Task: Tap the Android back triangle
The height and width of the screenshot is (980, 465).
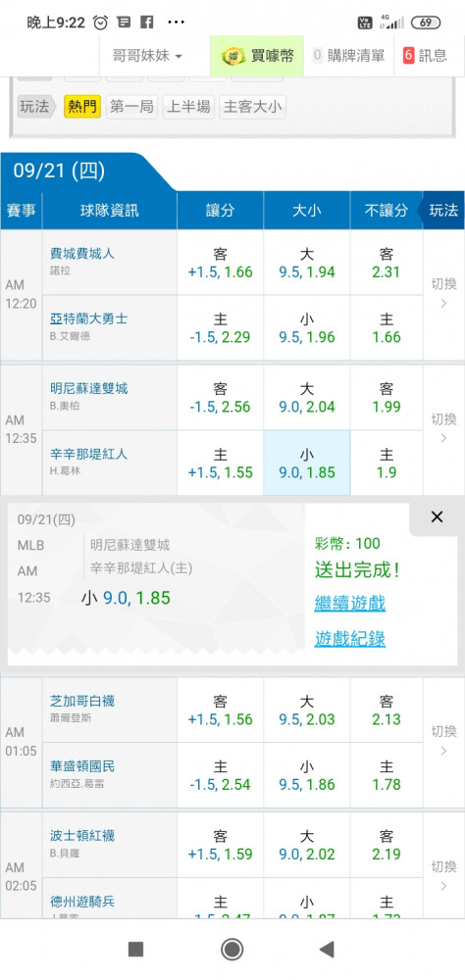Action: coord(326,950)
